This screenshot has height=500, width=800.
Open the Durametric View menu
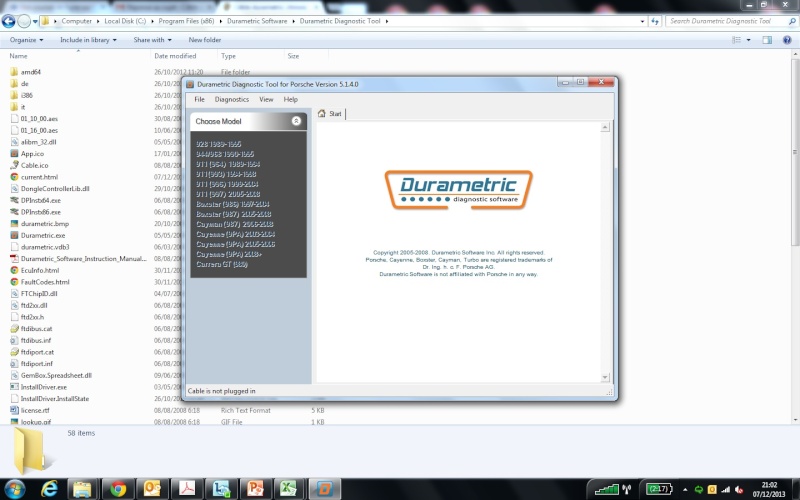(266, 99)
